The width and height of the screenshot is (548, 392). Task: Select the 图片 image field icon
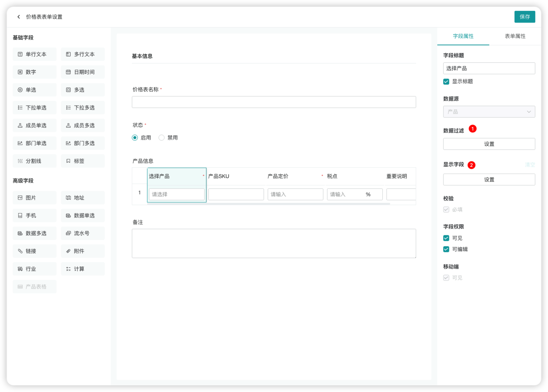[x=20, y=198]
